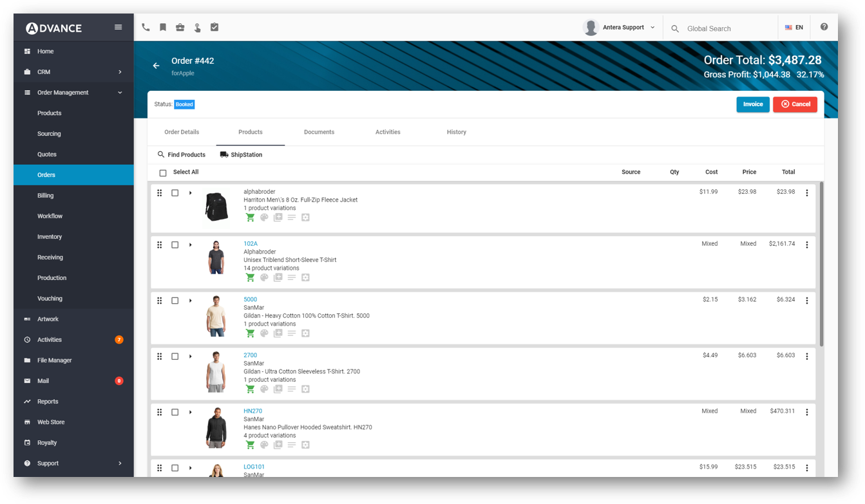This screenshot has height=504, width=865.
Task: Expand the Harriton Fleece Jacket row
Action: pyautogui.click(x=191, y=193)
